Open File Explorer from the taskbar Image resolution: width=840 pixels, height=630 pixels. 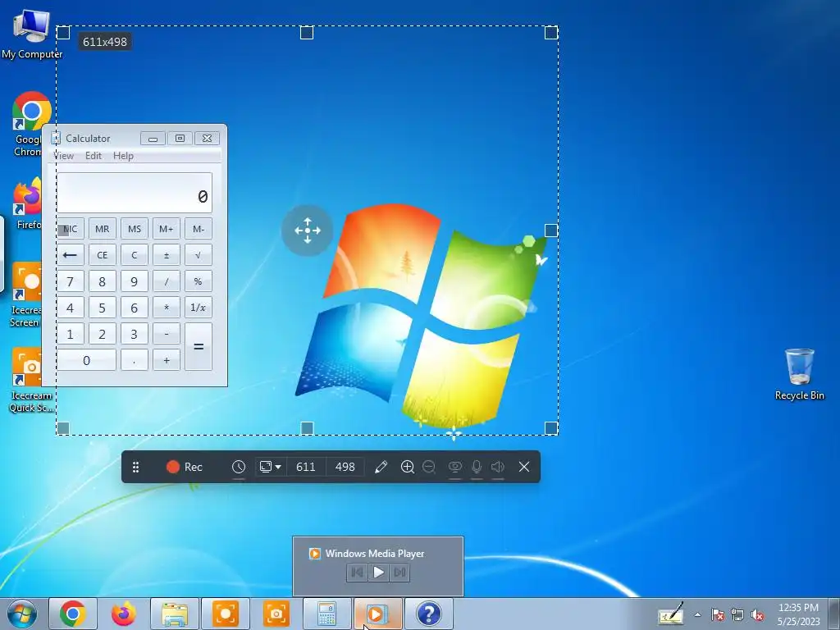pyautogui.click(x=175, y=614)
